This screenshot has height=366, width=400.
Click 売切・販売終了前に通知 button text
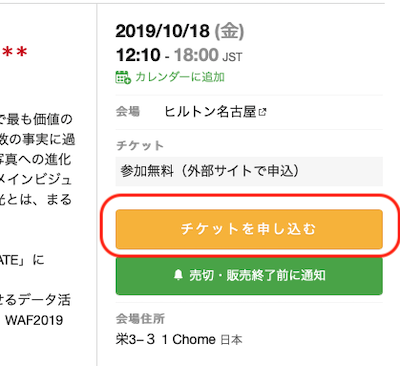click(x=257, y=275)
